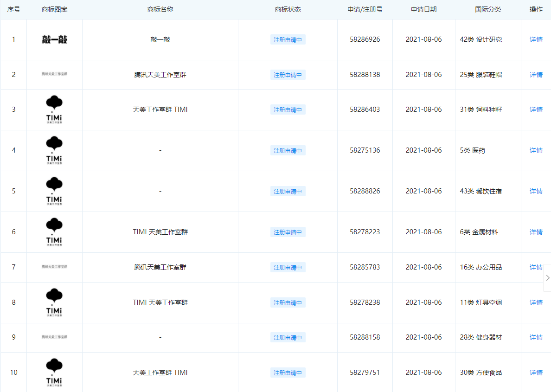The height and width of the screenshot is (392, 551).
Task: Click 商标状态 column header
Action: 288,9
